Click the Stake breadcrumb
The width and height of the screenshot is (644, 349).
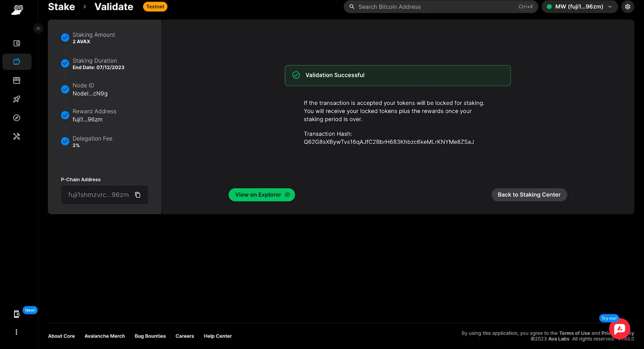pyautogui.click(x=61, y=7)
